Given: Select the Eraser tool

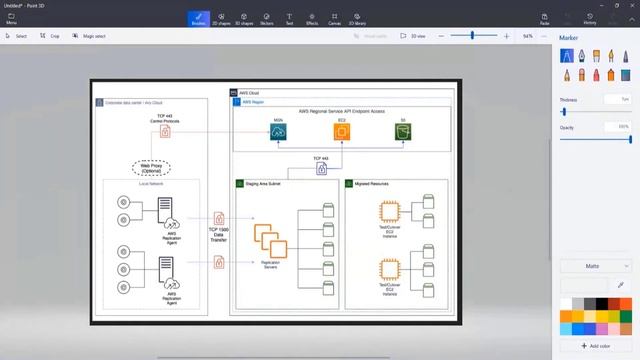Looking at the screenshot, I should pyautogui.click(x=582, y=75).
